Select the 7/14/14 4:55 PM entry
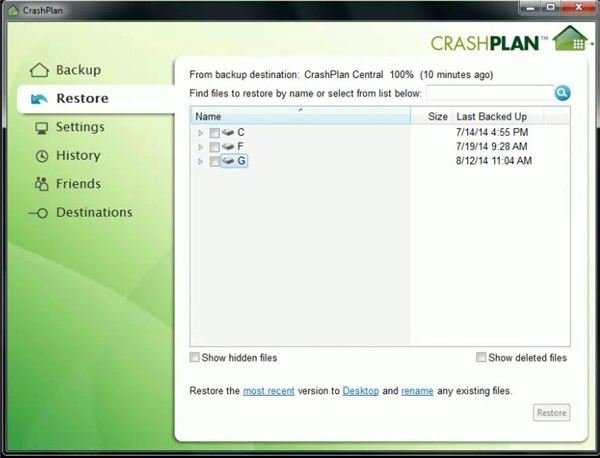 click(492, 132)
